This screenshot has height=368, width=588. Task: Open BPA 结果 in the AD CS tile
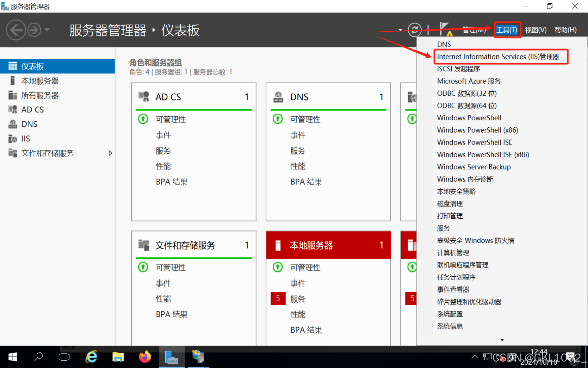click(172, 182)
